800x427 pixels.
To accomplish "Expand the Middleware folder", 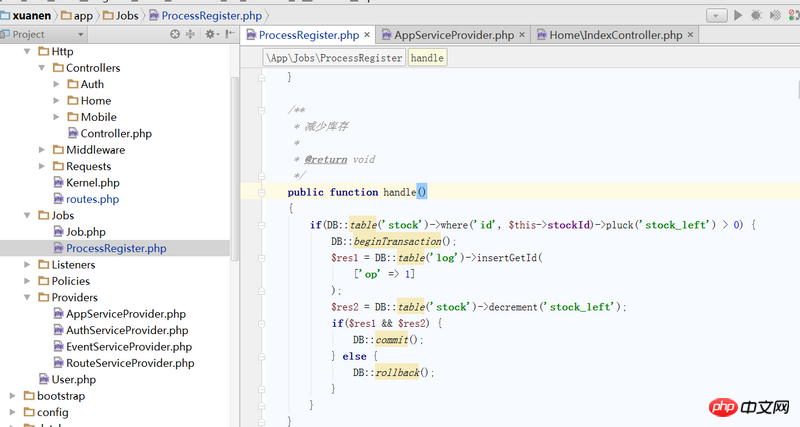I will [42, 150].
